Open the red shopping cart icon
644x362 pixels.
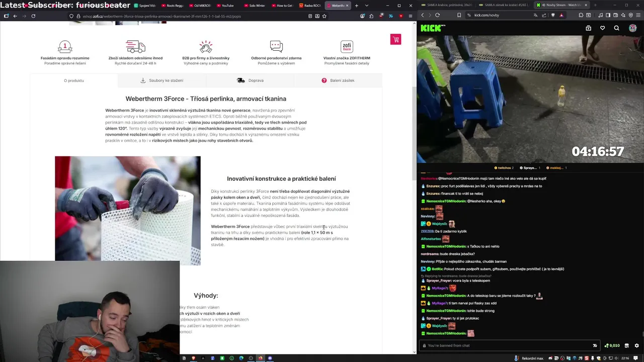click(395, 39)
